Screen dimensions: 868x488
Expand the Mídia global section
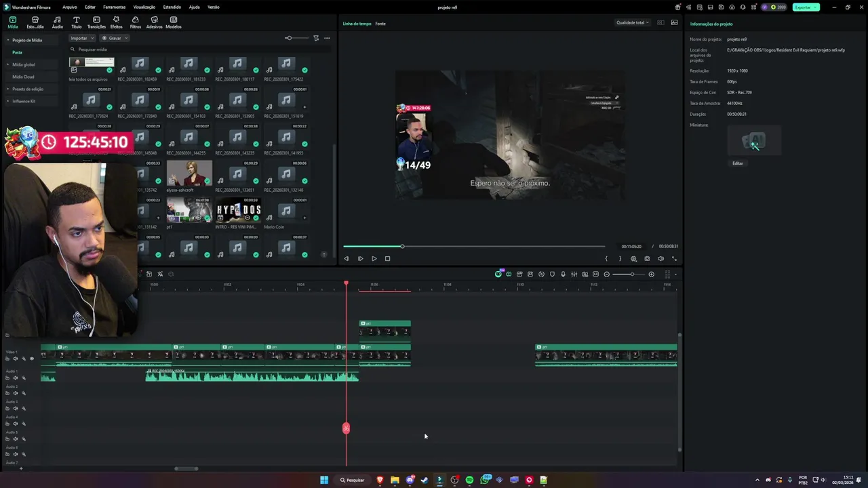(8, 64)
